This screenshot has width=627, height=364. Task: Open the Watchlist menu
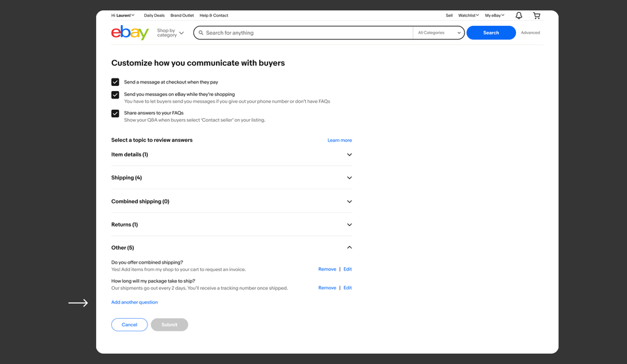(468, 16)
